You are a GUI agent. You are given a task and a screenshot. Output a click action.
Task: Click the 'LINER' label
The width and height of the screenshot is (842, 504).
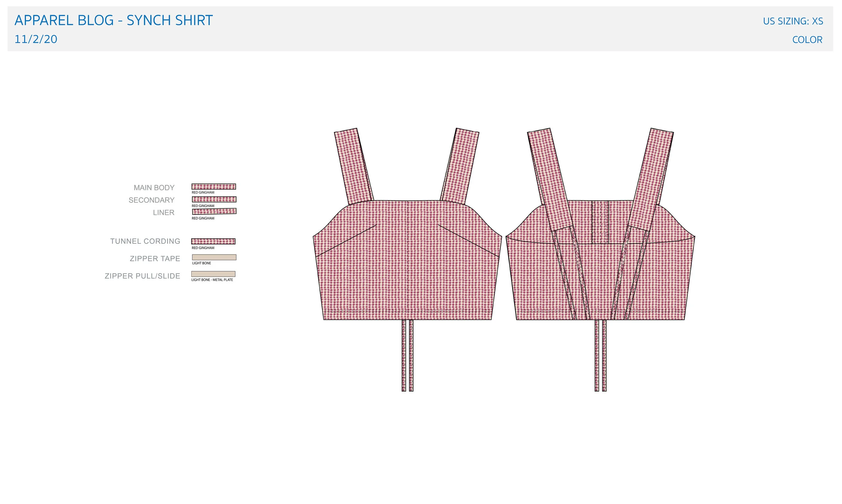coord(164,212)
